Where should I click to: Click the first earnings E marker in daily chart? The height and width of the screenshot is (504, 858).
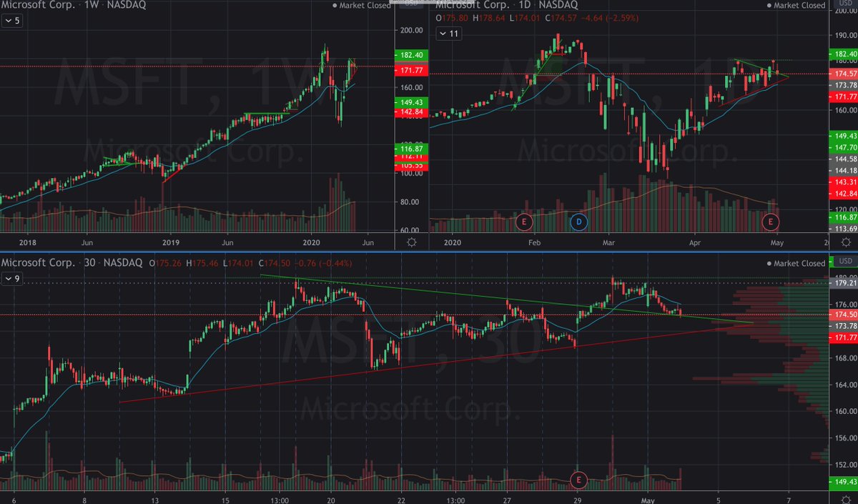click(524, 222)
